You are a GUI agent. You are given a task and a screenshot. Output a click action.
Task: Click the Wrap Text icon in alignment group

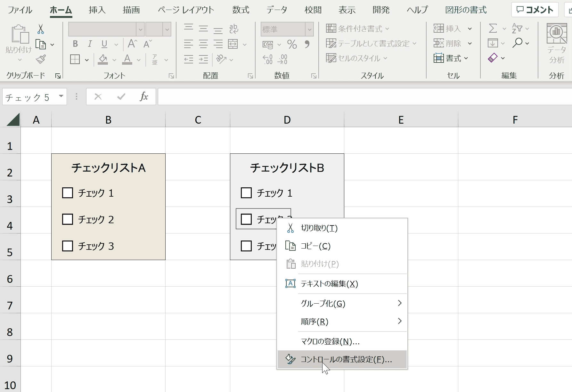(x=234, y=29)
